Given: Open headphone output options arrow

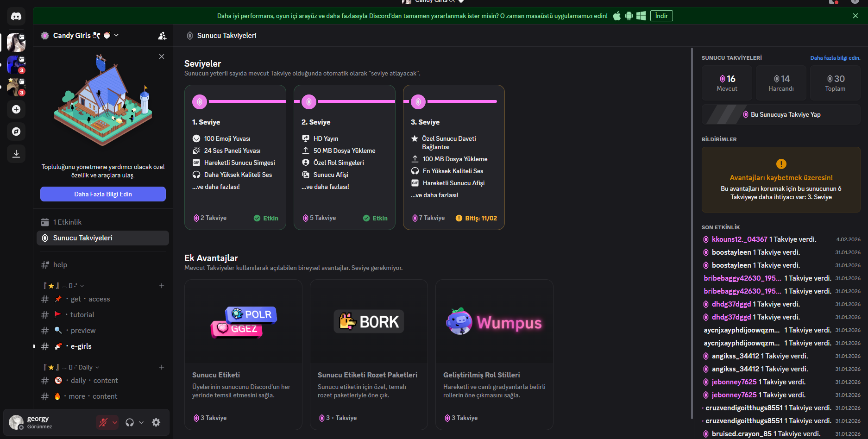Looking at the screenshot, I should [x=141, y=422].
